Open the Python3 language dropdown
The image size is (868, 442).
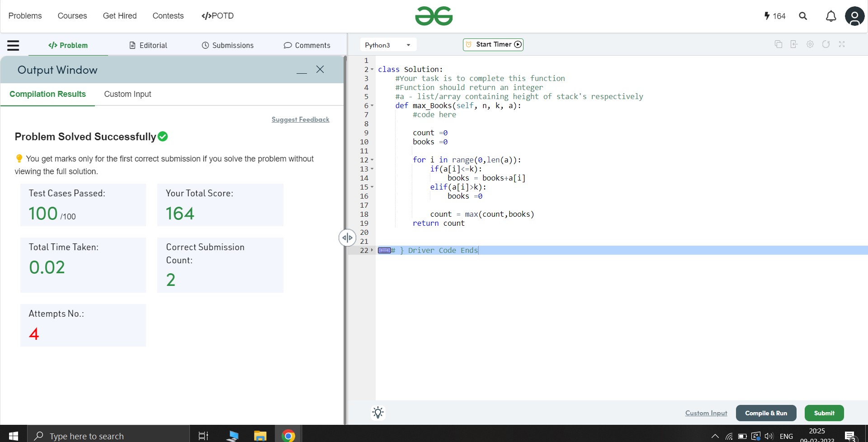click(x=388, y=45)
